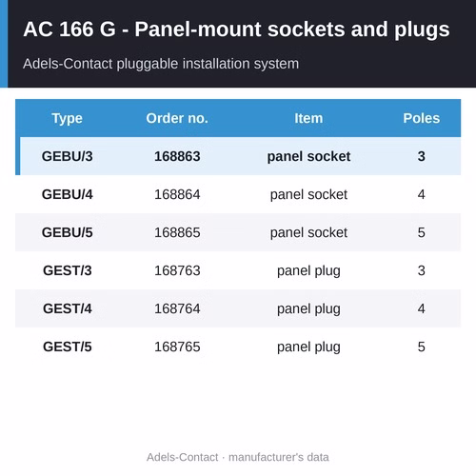The height and width of the screenshot is (476, 476).
Task: Select the GEST/3 type cell
Action: point(68,270)
